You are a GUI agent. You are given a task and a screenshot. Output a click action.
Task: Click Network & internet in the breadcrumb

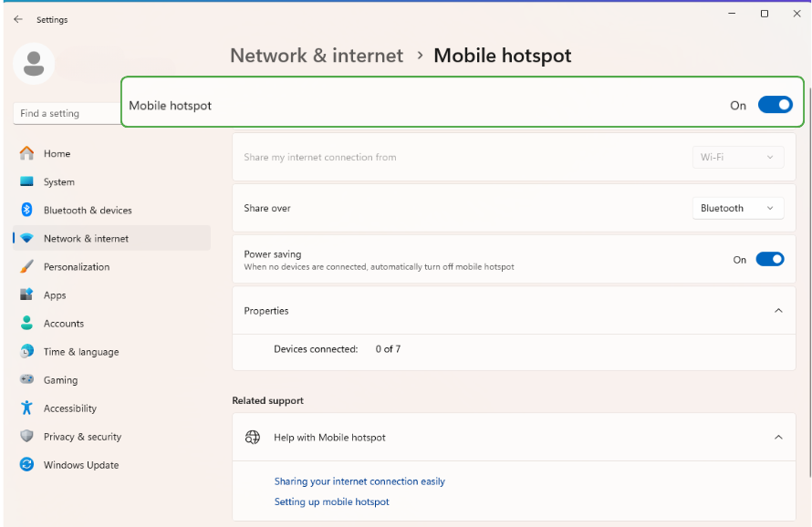(x=317, y=56)
